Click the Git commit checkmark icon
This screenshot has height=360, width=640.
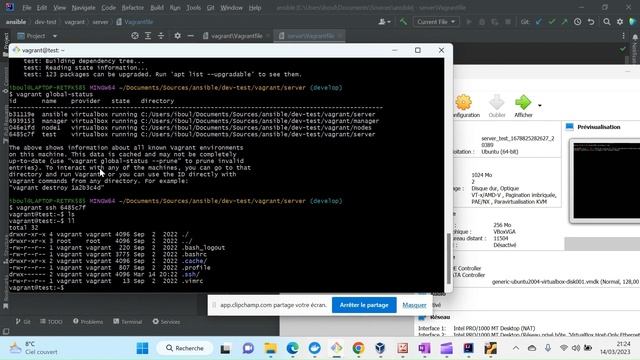[x=552, y=22]
